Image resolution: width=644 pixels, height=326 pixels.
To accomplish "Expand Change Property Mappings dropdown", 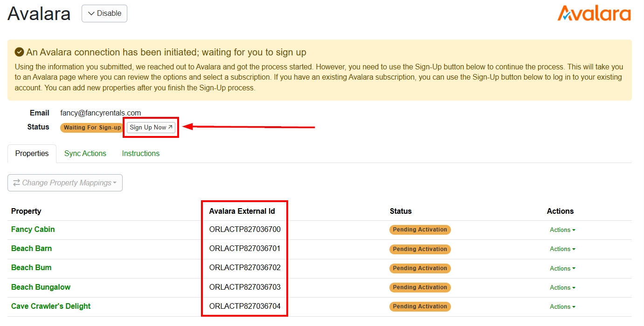I will (x=65, y=183).
